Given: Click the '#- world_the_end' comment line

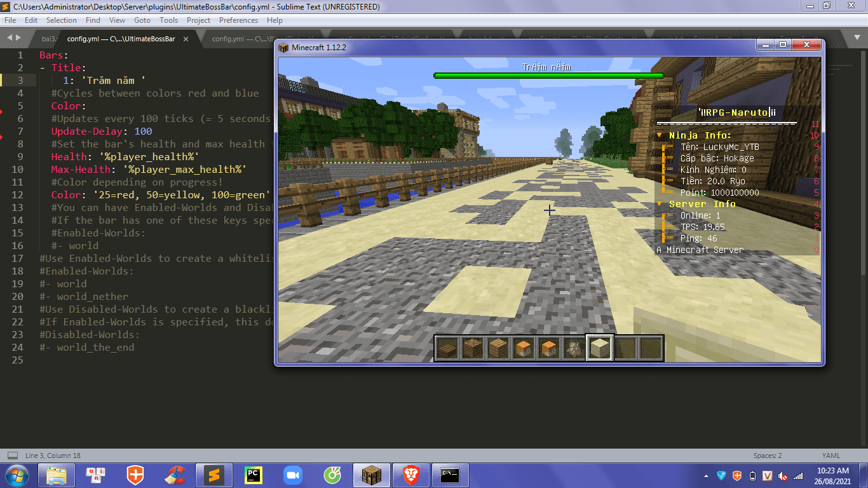Looking at the screenshot, I should click(x=87, y=348).
